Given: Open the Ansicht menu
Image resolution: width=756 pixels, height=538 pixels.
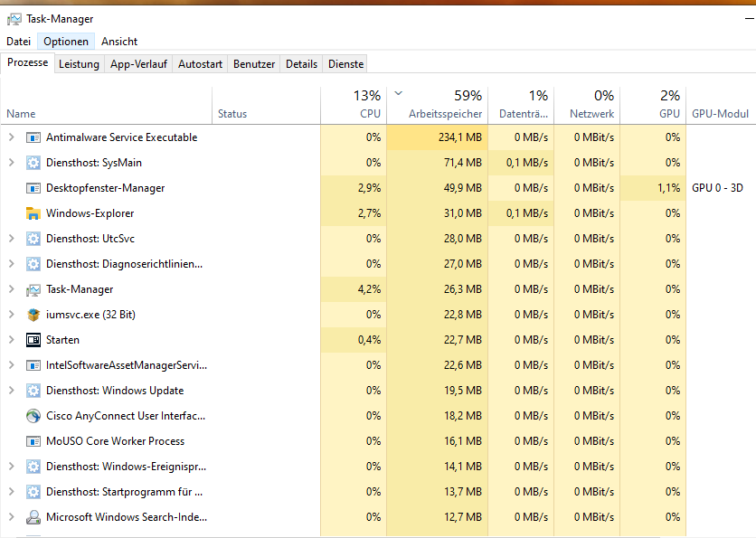Looking at the screenshot, I should tap(119, 42).
